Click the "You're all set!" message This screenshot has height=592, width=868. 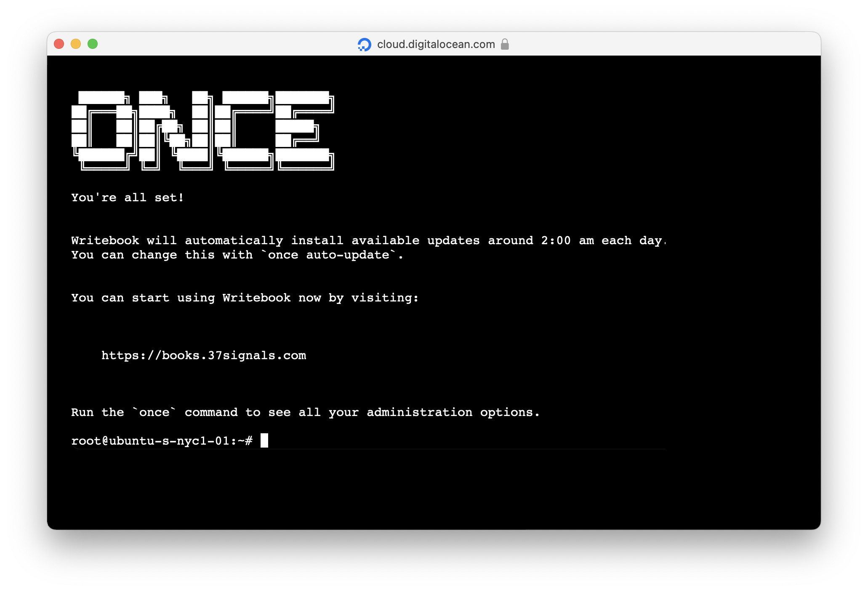127,197
